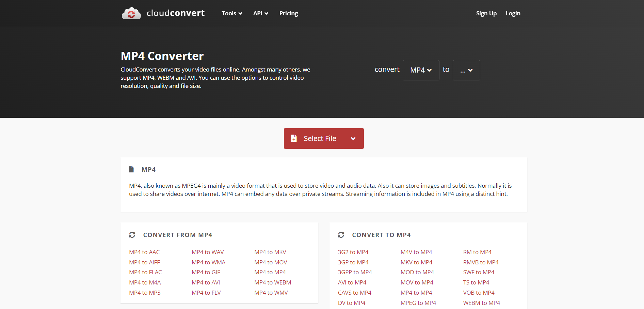The width and height of the screenshot is (644, 309).
Task: Click Sign Up in the header
Action: 486,13
